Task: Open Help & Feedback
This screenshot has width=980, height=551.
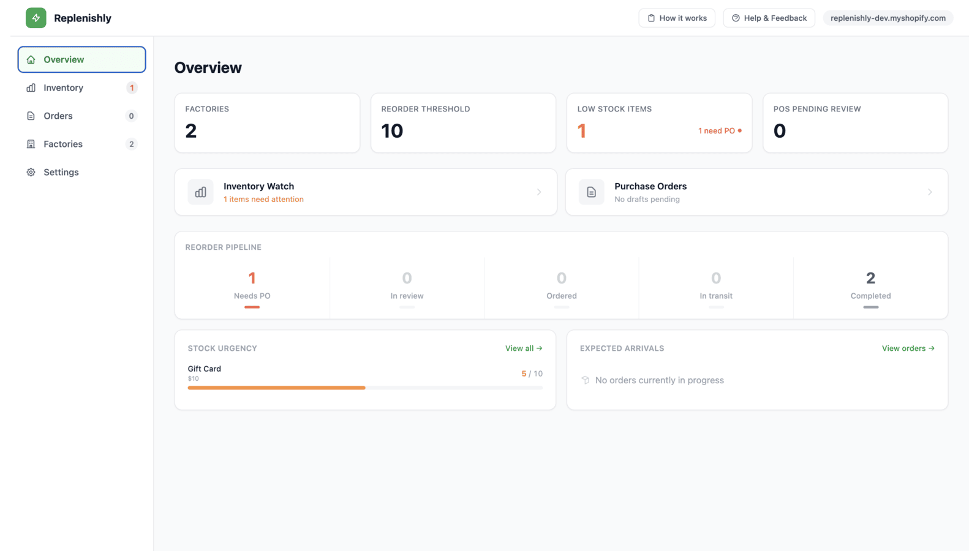Action: (x=769, y=18)
